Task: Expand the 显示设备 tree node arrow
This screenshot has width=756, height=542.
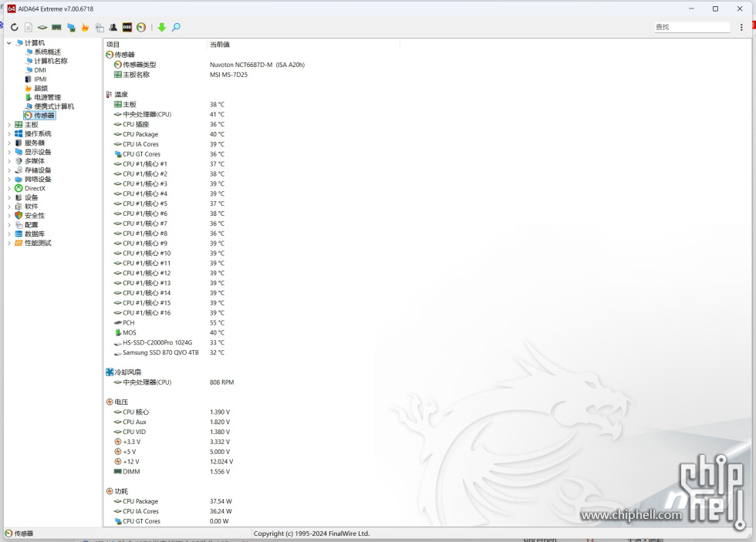Action: point(9,152)
